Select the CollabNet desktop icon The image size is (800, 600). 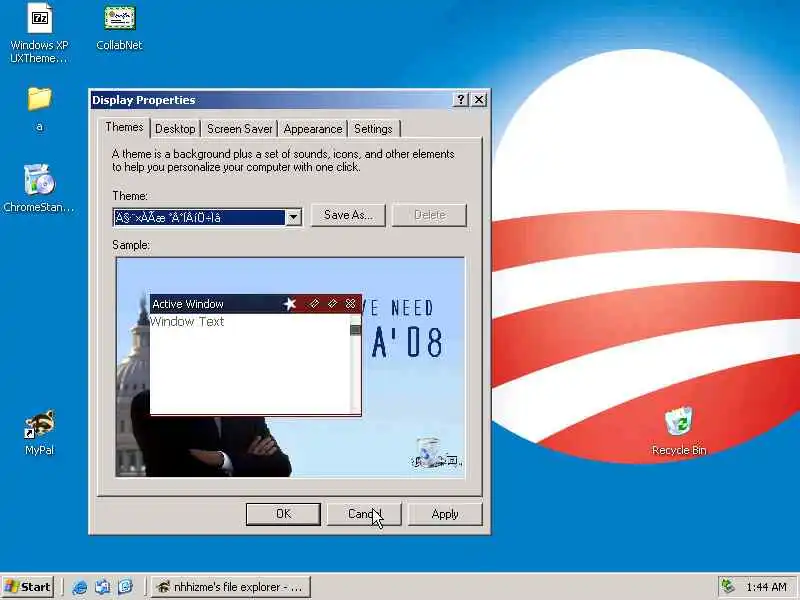(119, 28)
